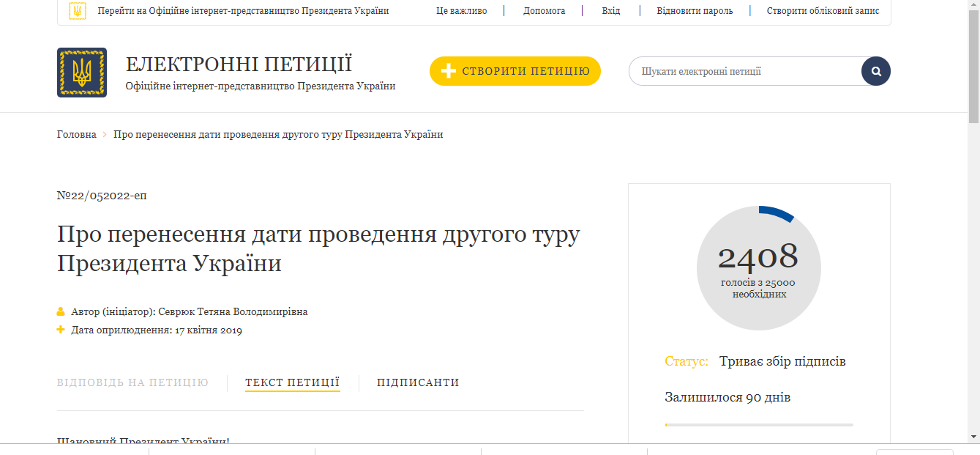Click the Це важливо link
The height and width of the screenshot is (455, 980).
(460, 11)
